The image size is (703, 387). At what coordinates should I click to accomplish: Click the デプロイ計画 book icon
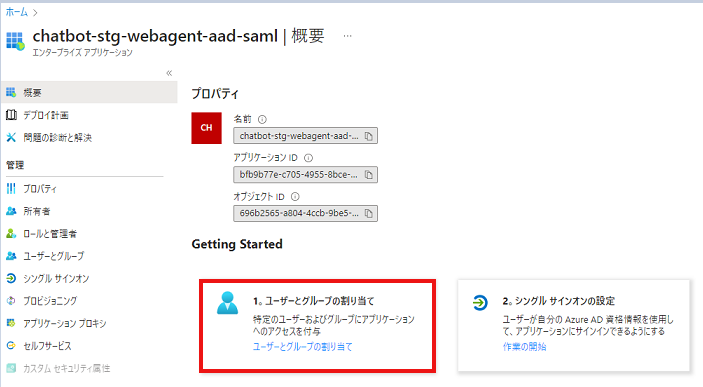(x=11, y=115)
